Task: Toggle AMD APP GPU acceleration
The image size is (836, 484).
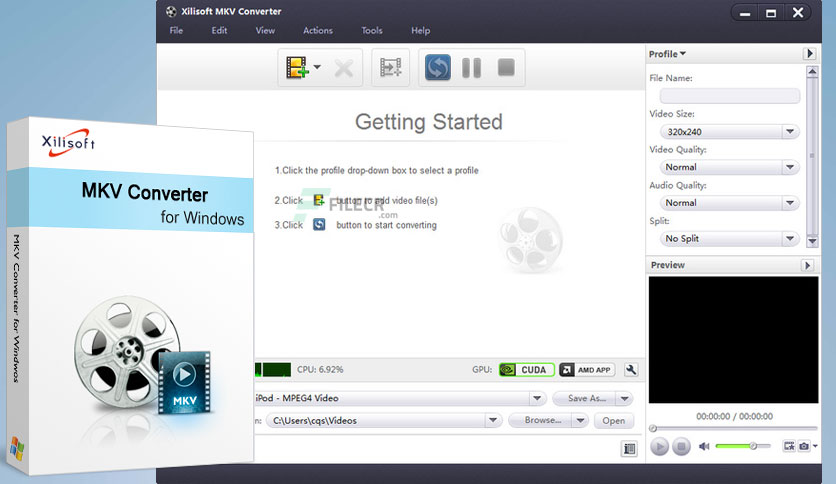Action: [x=587, y=370]
